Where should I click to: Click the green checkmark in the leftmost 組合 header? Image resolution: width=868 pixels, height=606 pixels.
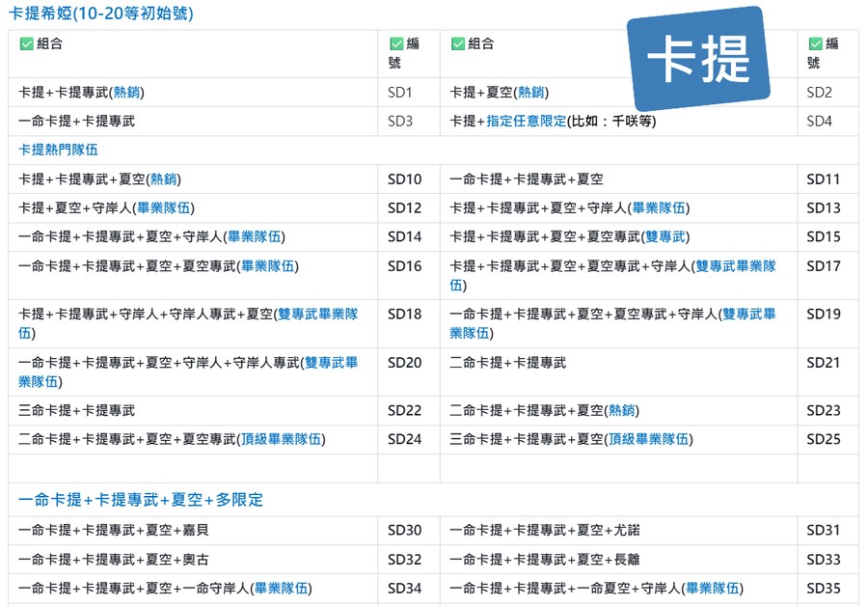pyautogui.click(x=26, y=43)
